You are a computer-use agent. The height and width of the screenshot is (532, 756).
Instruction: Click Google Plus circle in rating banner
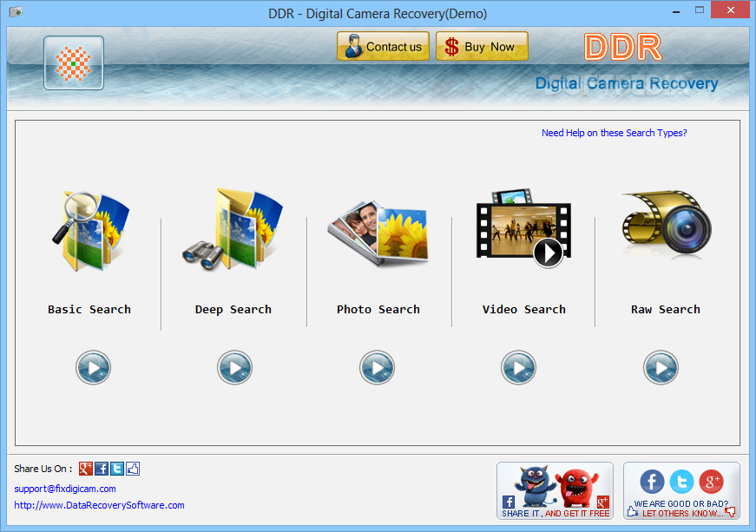click(712, 482)
